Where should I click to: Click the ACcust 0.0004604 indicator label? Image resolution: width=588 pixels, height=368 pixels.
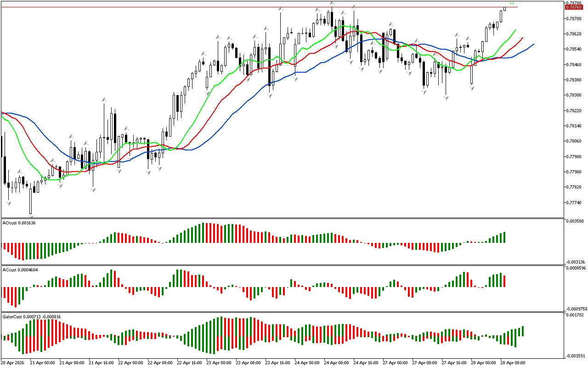tap(20, 270)
